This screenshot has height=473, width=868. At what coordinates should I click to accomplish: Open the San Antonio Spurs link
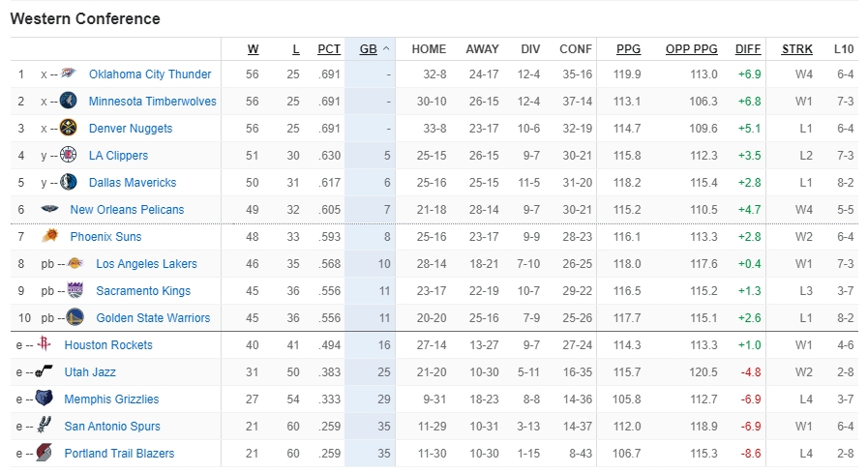coord(112,427)
